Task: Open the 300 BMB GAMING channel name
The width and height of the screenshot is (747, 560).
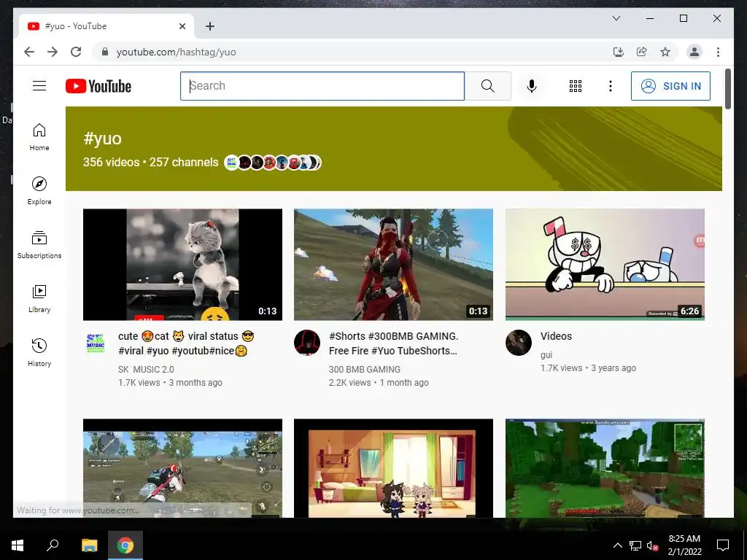Action: [365, 369]
